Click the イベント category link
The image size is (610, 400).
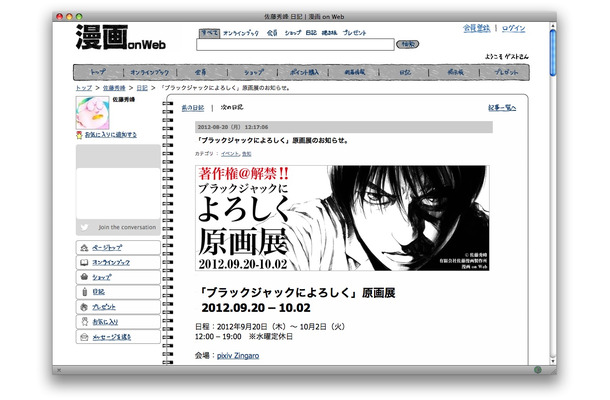(x=230, y=154)
